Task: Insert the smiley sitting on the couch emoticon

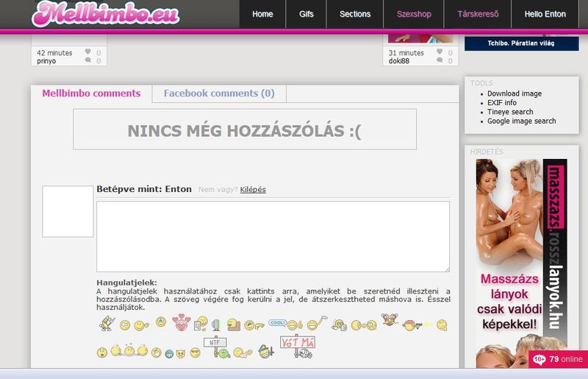Action: (x=233, y=325)
